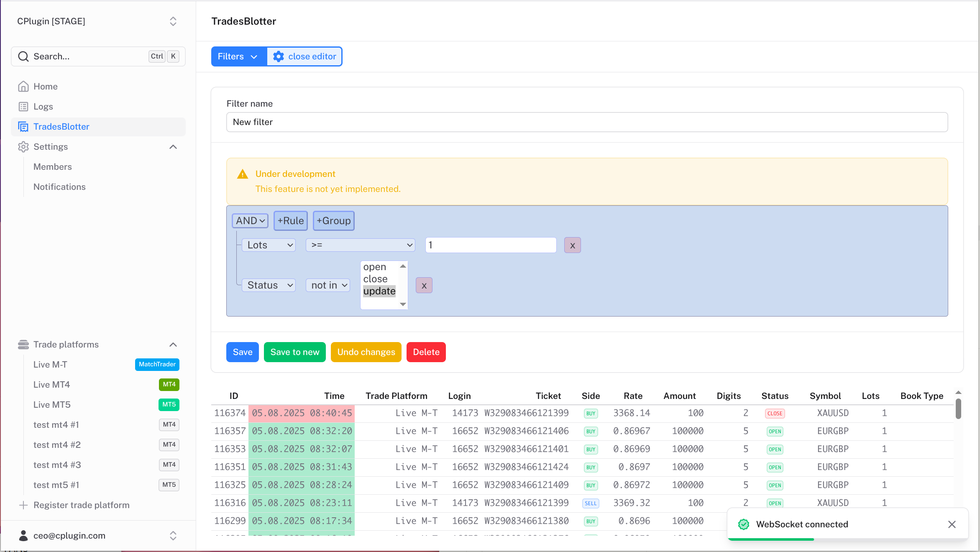
Task: Select the Live M-T trade platform
Action: 50,365
